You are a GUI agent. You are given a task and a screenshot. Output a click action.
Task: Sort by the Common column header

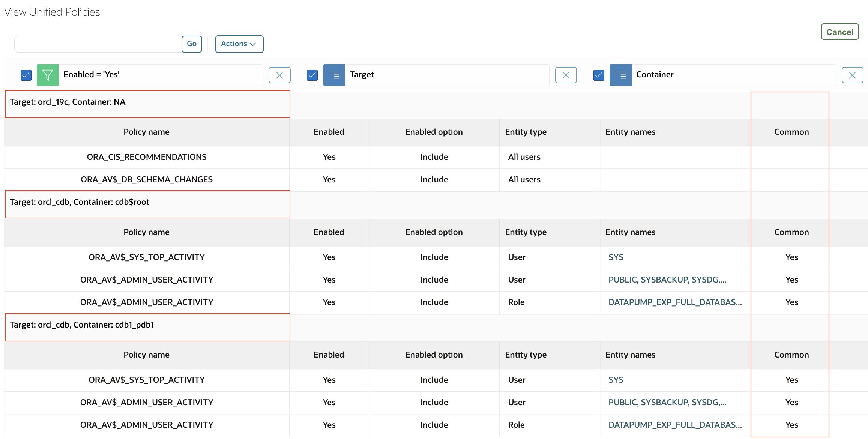click(791, 132)
